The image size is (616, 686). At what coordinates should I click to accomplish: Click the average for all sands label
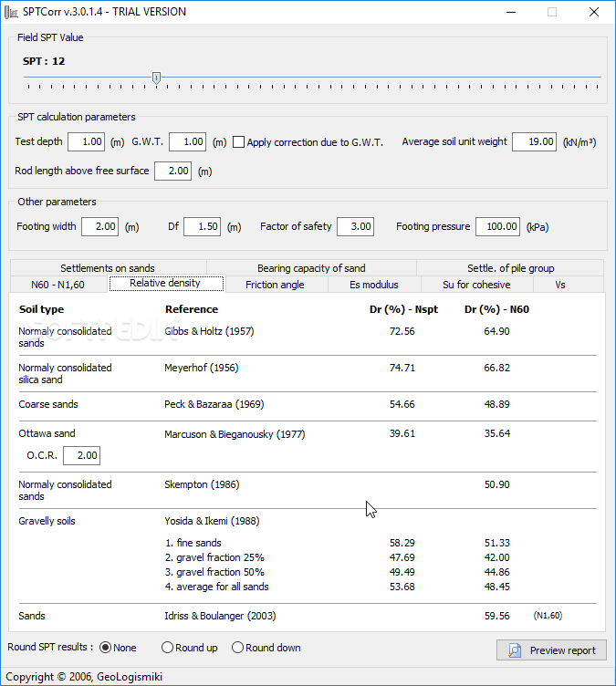click(216, 587)
